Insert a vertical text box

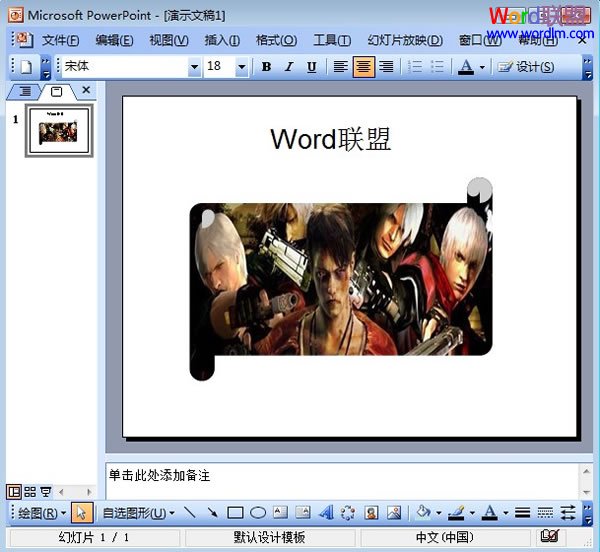tap(303, 513)
